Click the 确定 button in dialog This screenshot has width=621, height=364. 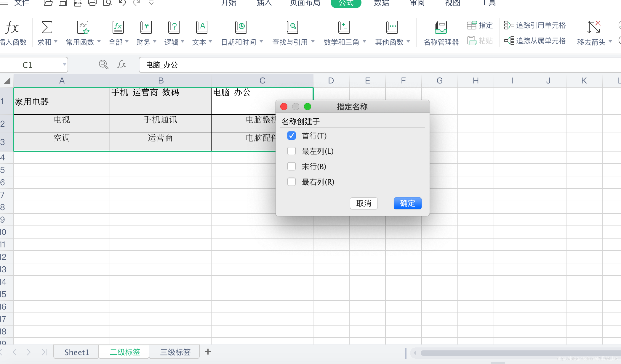pyautogui.click(x=407, y=203)
